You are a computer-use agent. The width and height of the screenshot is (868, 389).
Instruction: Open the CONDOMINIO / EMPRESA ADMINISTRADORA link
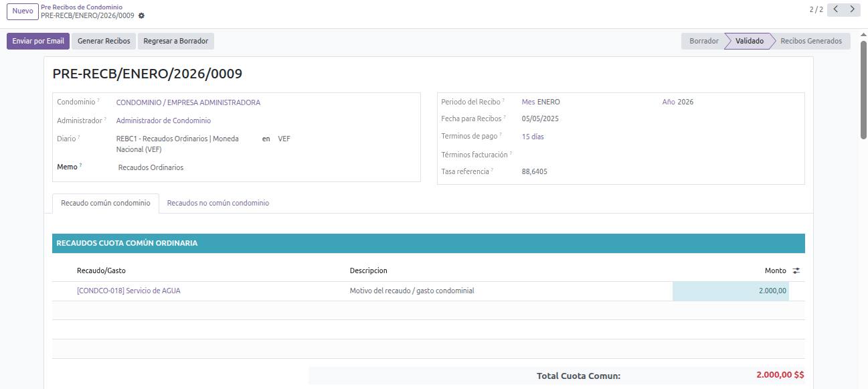click(188, 102)
